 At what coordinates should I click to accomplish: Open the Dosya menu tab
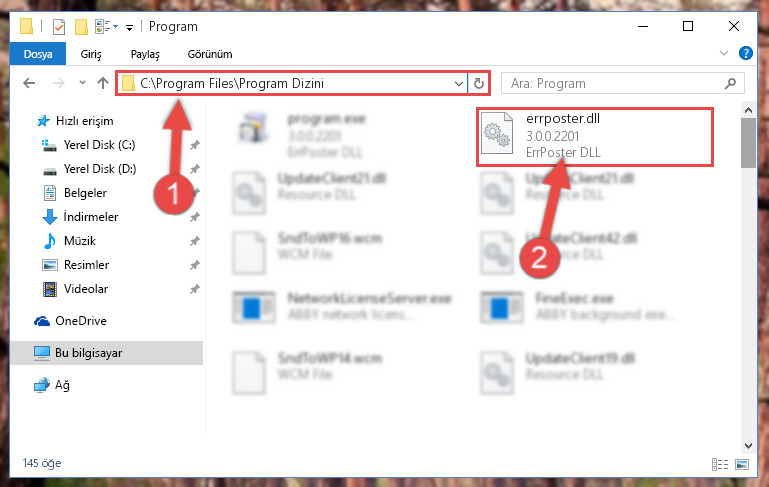coord(38,54)
